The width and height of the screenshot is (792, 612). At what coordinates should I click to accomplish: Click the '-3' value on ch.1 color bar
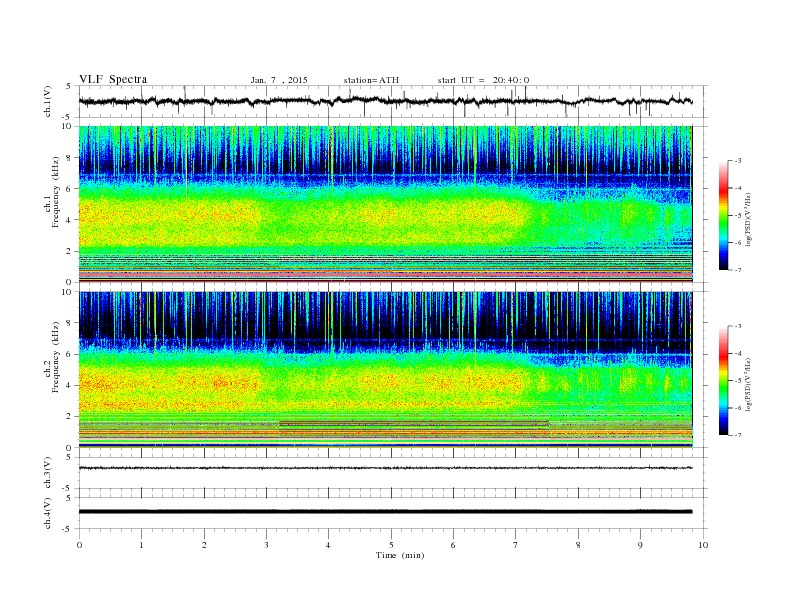click(x=737, y=161)
